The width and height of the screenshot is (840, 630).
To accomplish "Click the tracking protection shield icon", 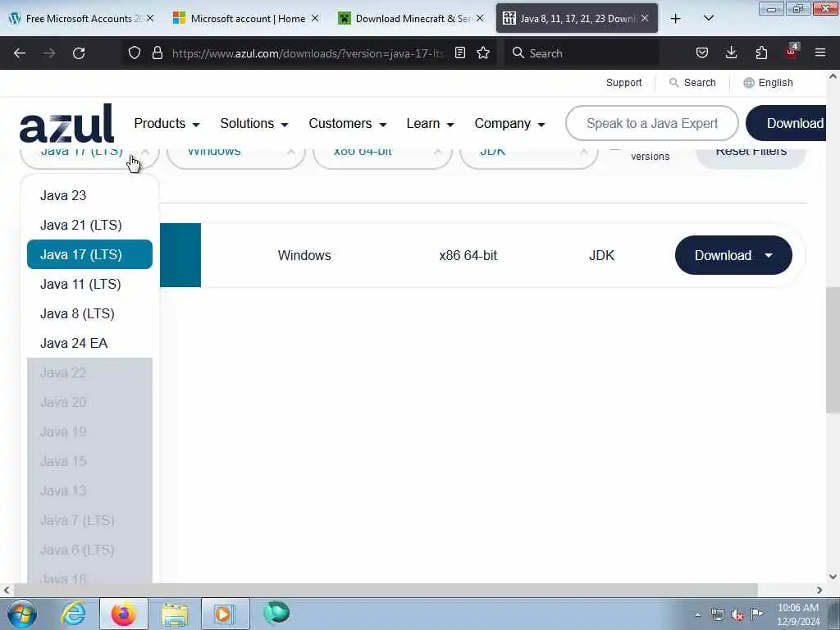I will coord(135,52).
